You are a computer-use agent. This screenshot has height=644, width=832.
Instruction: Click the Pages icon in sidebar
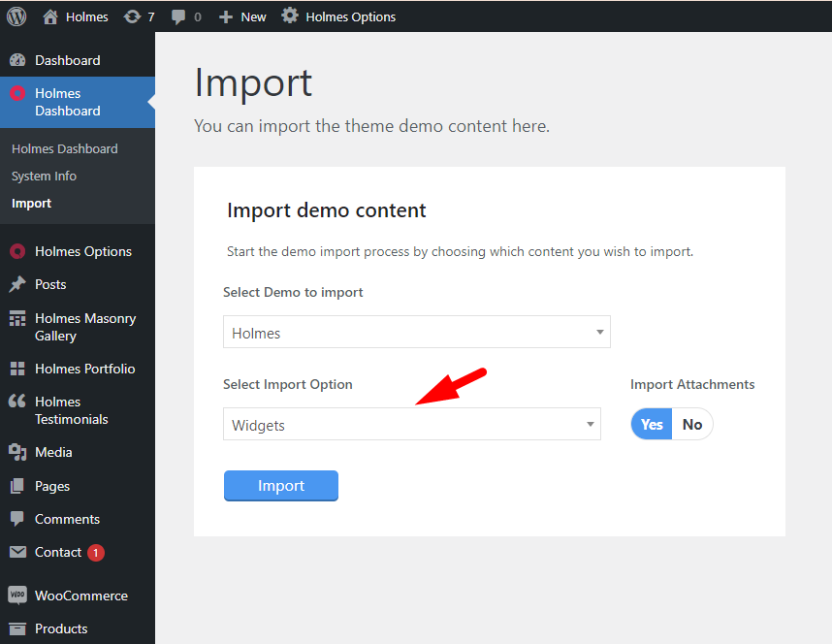[x=17, y=486]
